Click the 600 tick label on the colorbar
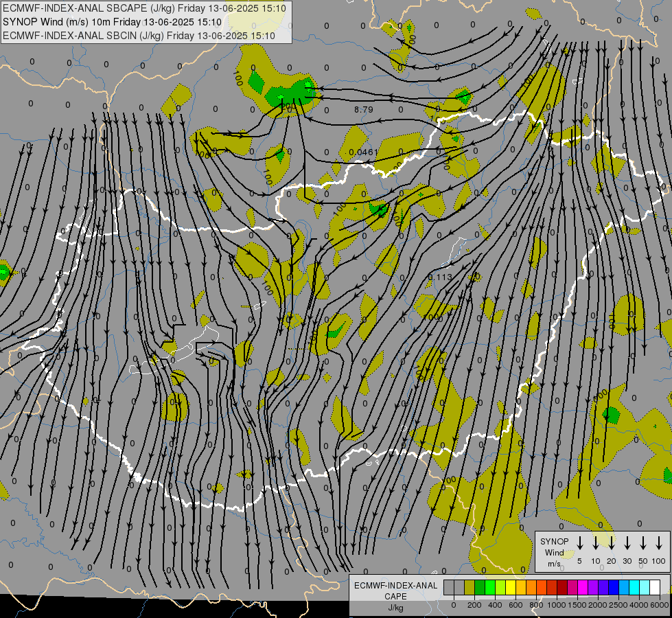Screen dimensions: 672x618 click(x=515, y=605)
